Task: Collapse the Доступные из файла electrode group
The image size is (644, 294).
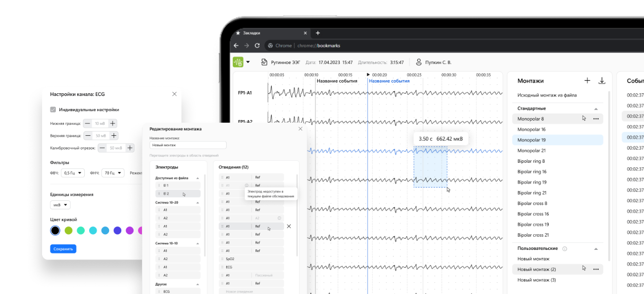Action: click(x=197, y=178)
